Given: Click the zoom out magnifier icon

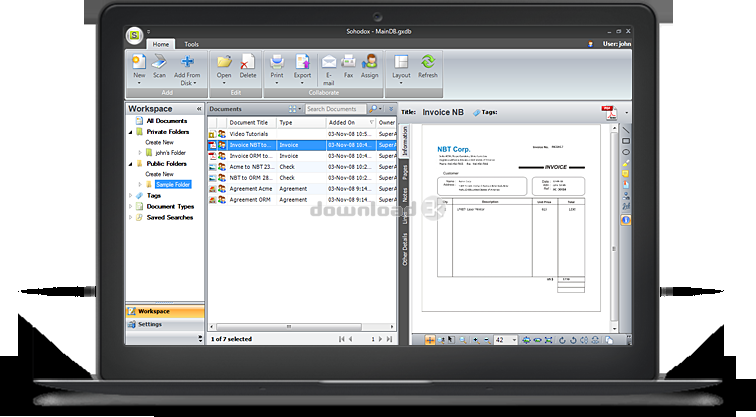Looking at the screenshot, I should tap(487, 340).
